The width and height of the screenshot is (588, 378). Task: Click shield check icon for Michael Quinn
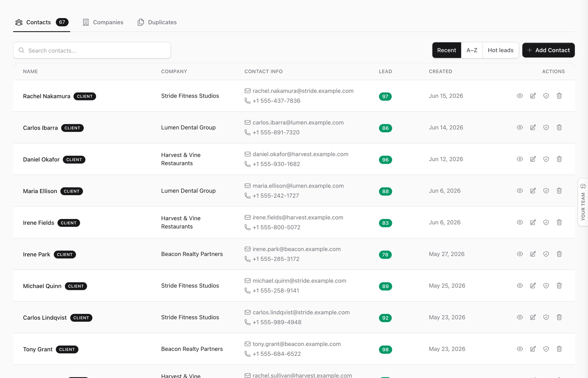(x=546, y=286)
